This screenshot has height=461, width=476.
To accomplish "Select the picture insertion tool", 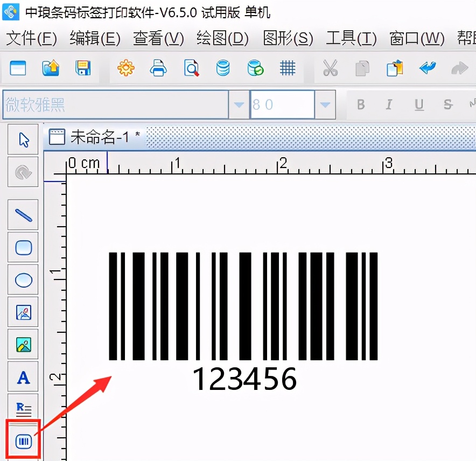I will (x=23, y=345).
